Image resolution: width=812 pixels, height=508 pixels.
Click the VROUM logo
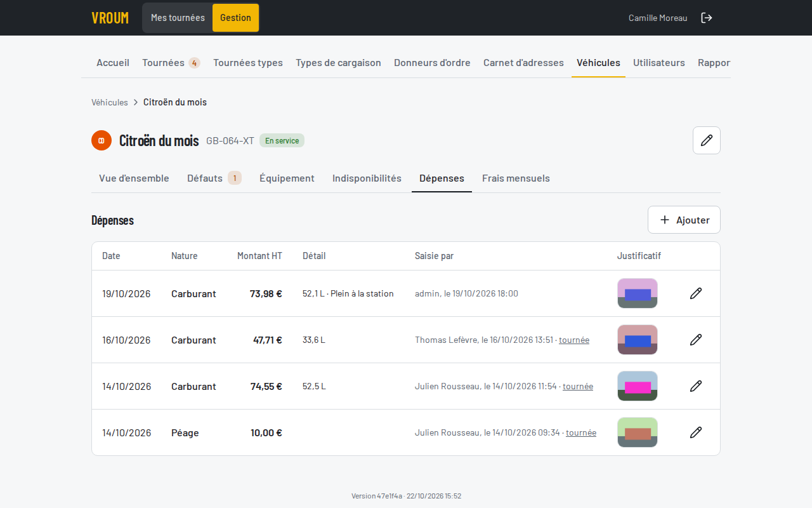coord(110,18)
